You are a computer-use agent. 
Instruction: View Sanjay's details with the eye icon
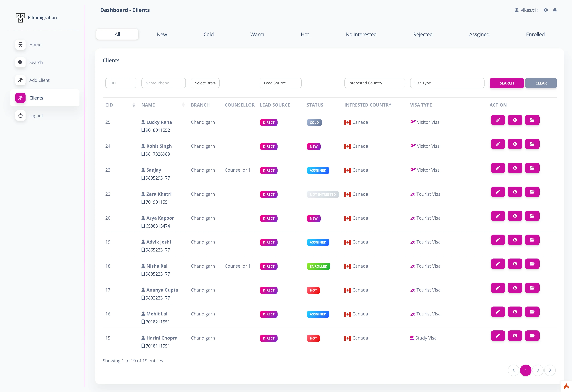pos(515,168)
